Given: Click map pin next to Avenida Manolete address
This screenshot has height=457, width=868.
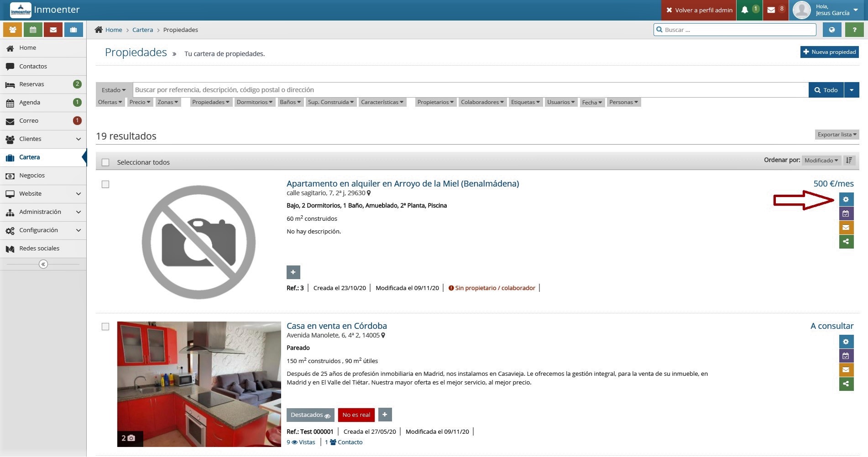Looking at the screenshot, I should pos(383,335).
